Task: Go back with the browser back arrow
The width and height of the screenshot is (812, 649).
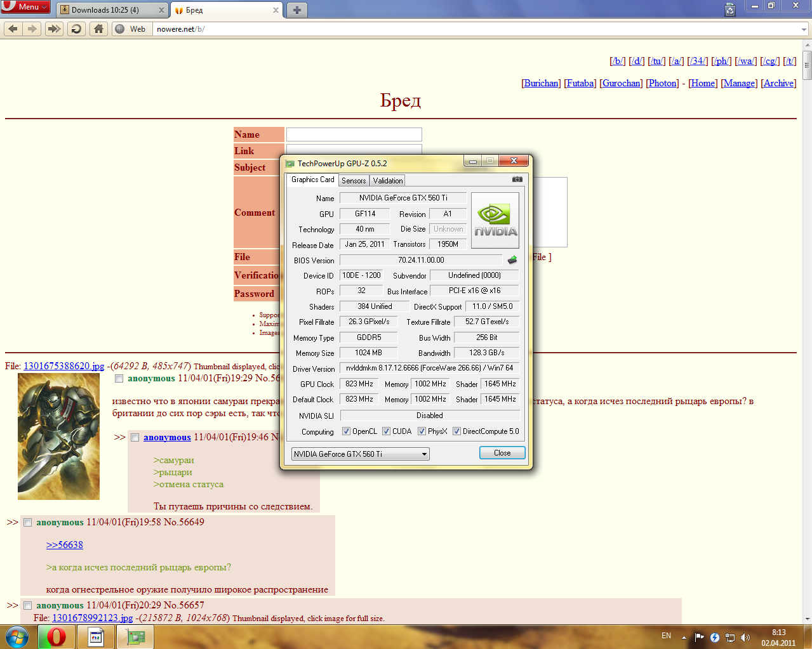Action: coord(13,29)
